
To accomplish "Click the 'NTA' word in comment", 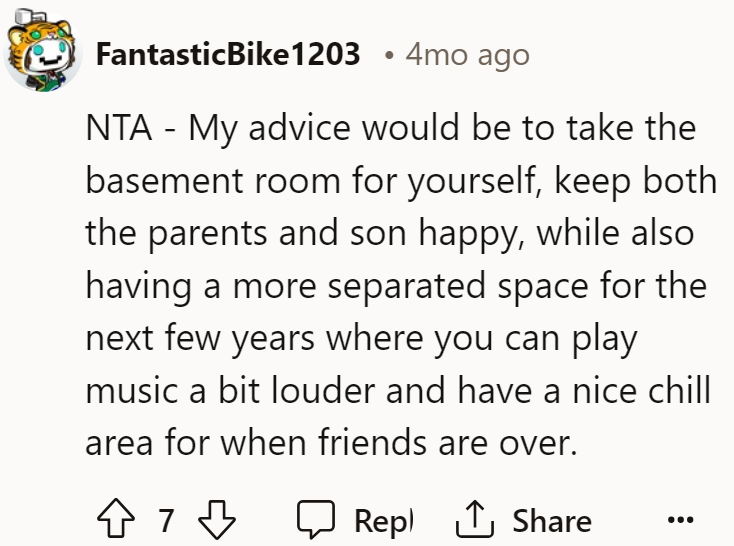I will [119, 128].
